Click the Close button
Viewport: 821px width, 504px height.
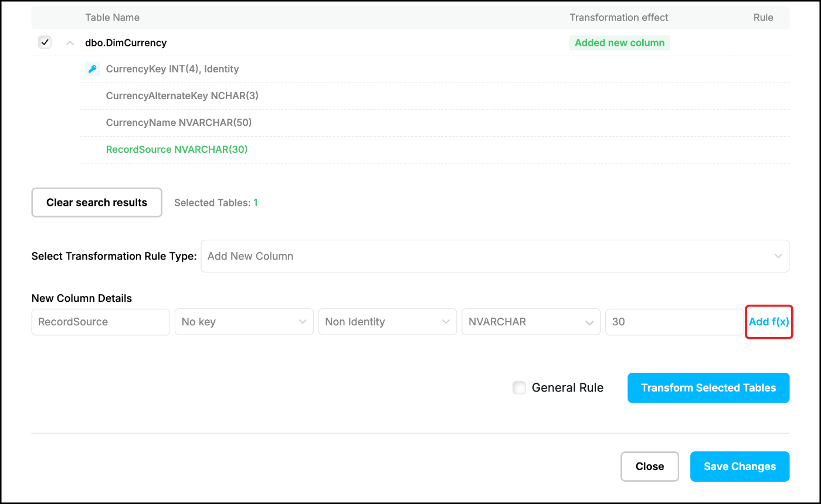point(650,466)
